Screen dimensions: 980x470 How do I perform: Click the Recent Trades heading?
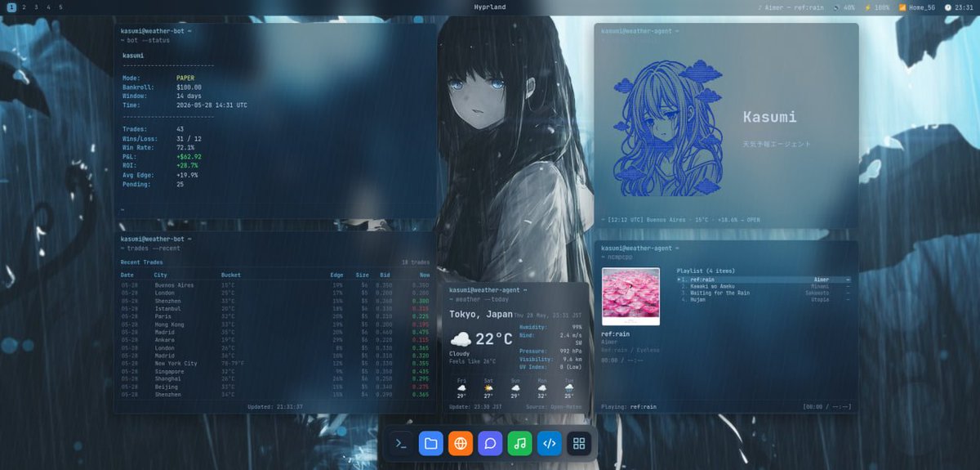point(141,262)
